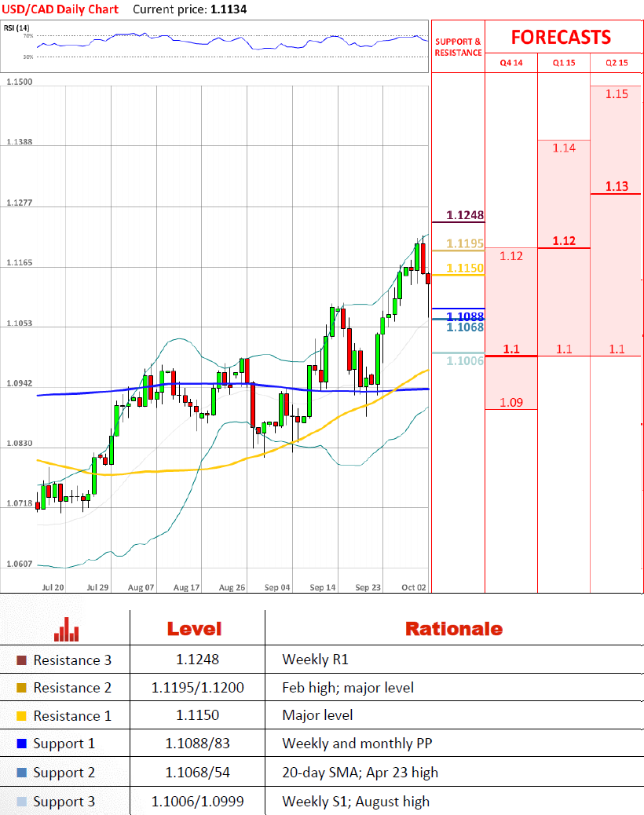Click the 20-day SMA; Apr 23 high rationale
This screenshot has height=815, width=644.
coord(360,773)
